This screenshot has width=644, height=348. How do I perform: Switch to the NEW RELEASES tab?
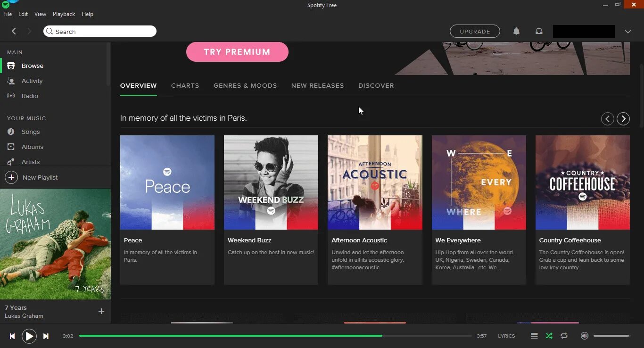point(317,86)
